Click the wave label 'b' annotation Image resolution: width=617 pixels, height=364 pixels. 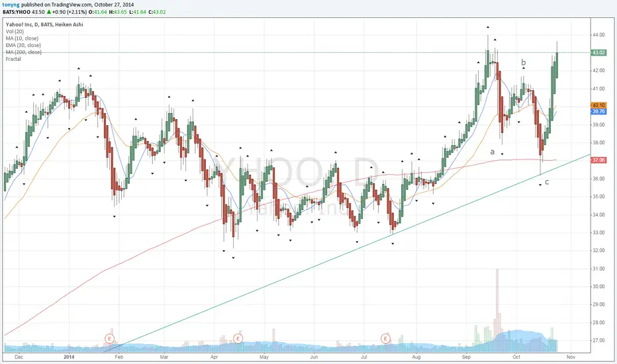pyautogui.click(x=524, y=62)
